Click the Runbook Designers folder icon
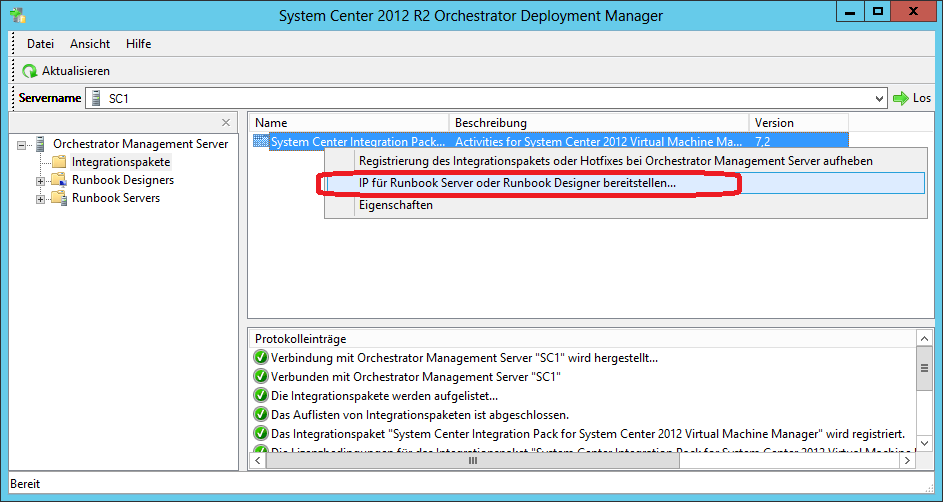This screenshot has height=502, width=943. pos(59,180)
